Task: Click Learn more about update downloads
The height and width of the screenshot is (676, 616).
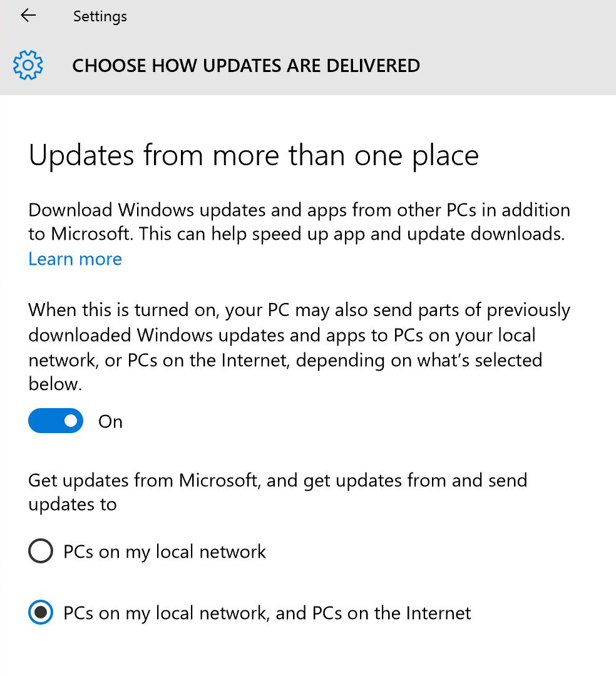Action: click(x=74, y=259)
